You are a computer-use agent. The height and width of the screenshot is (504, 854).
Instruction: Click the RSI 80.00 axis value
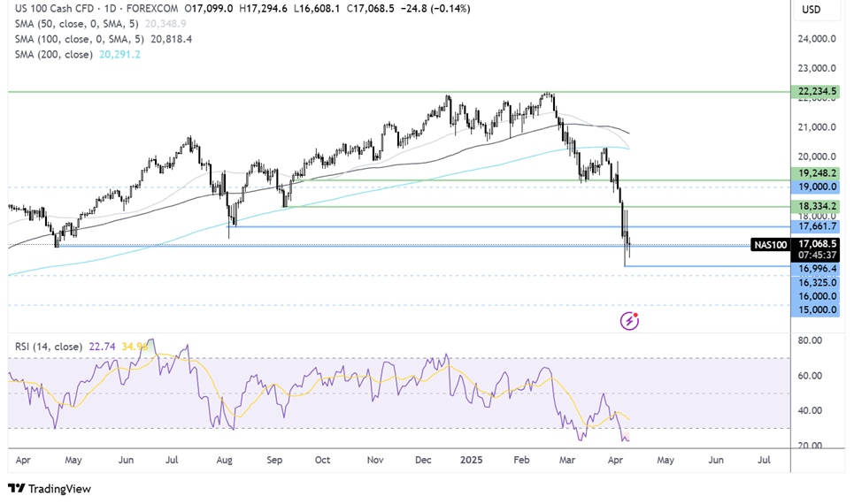click(x=810, y=340)
